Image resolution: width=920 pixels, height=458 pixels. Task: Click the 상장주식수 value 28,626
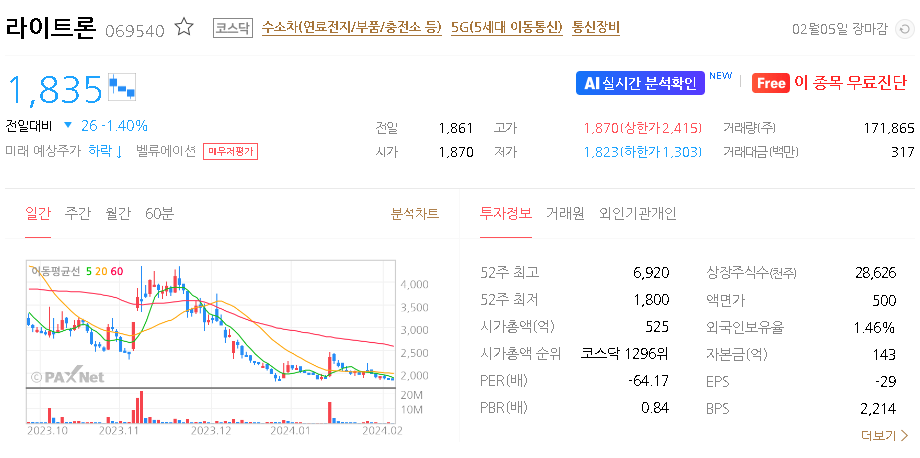click(875, 273)
